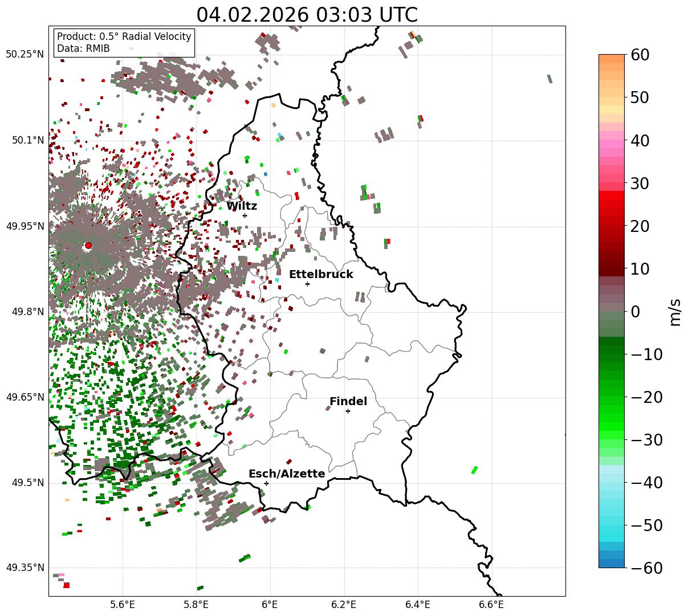This screenshot has width=688, height=616.
Task: Click the colorbar tick label 0
Action: [635, 312]
